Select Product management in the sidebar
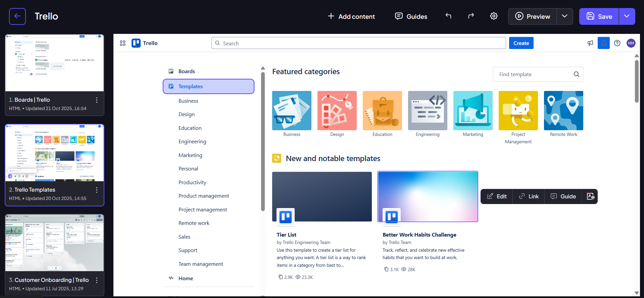Viewport: 644px width, 298px height. [204, 196]
